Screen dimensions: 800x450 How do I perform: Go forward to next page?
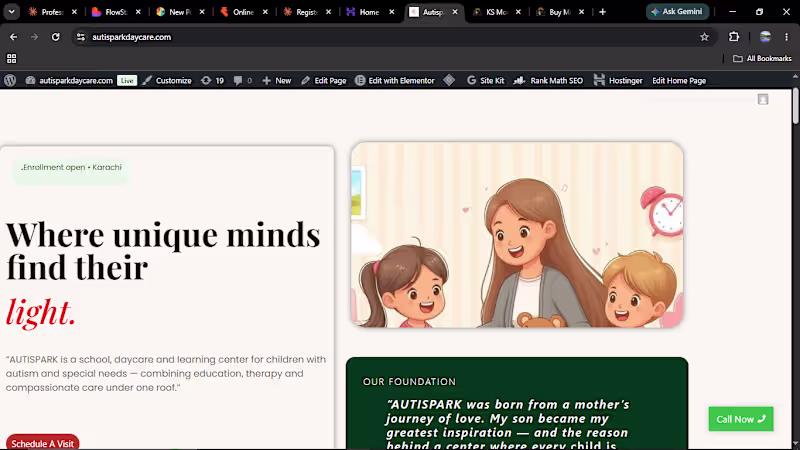click(x=34, y=37)
